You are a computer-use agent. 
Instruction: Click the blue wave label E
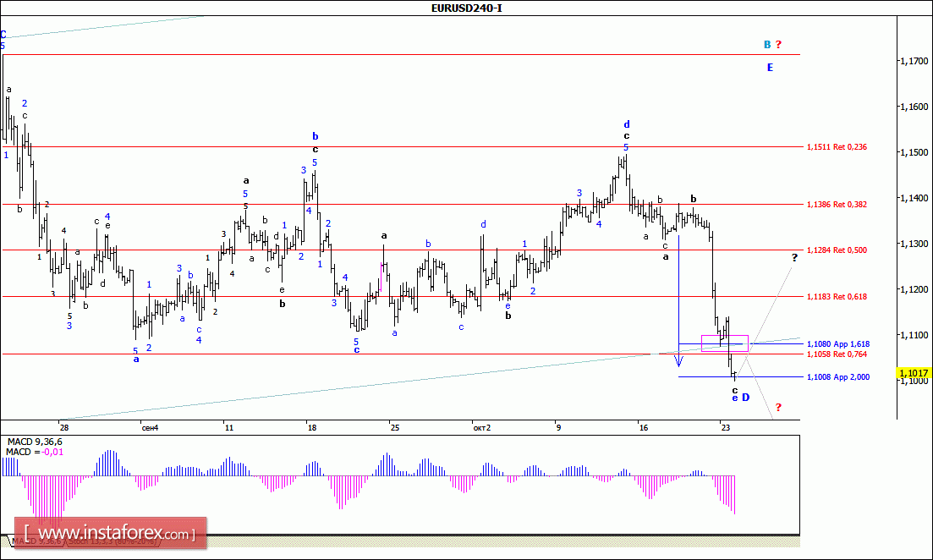coord(770,68)
